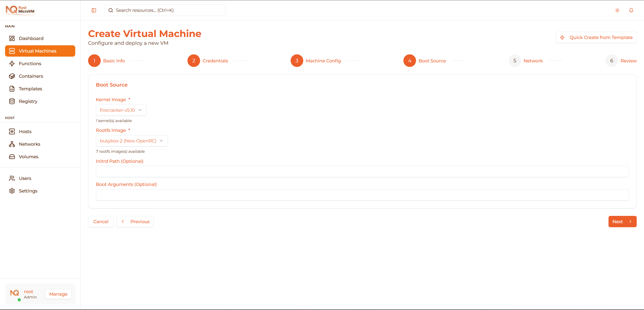
Task: Switch to light/dark theme mode
Action: (x=617, y=10)
